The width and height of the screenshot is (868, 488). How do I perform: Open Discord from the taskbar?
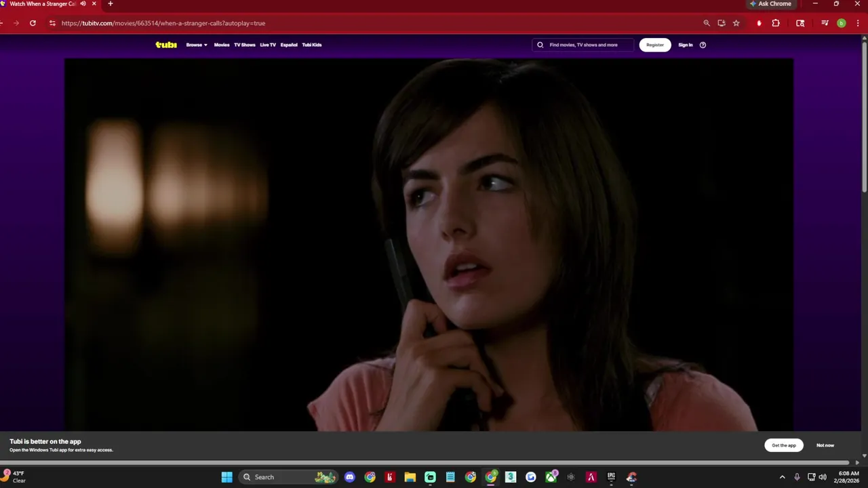[x=350, y=477]
